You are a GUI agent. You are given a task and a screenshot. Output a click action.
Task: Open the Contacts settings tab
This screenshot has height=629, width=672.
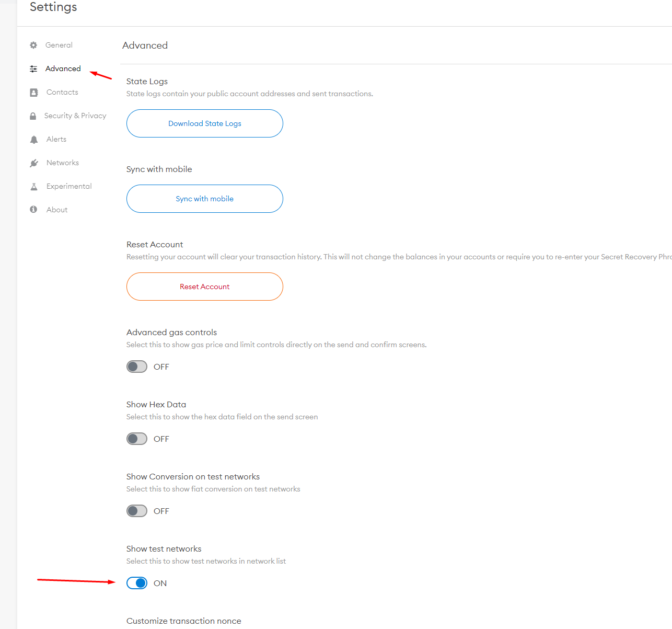(x=62, y=92)
